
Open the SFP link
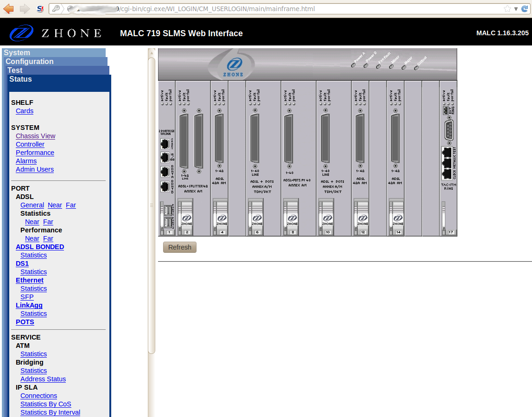27,297
